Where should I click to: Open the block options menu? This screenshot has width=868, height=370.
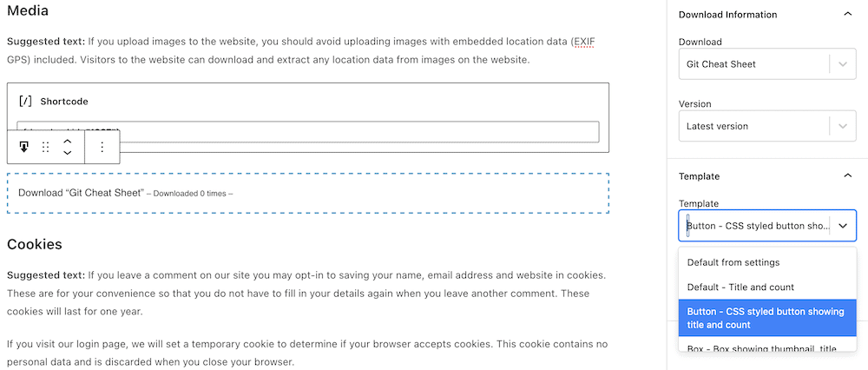coord(102,147)
